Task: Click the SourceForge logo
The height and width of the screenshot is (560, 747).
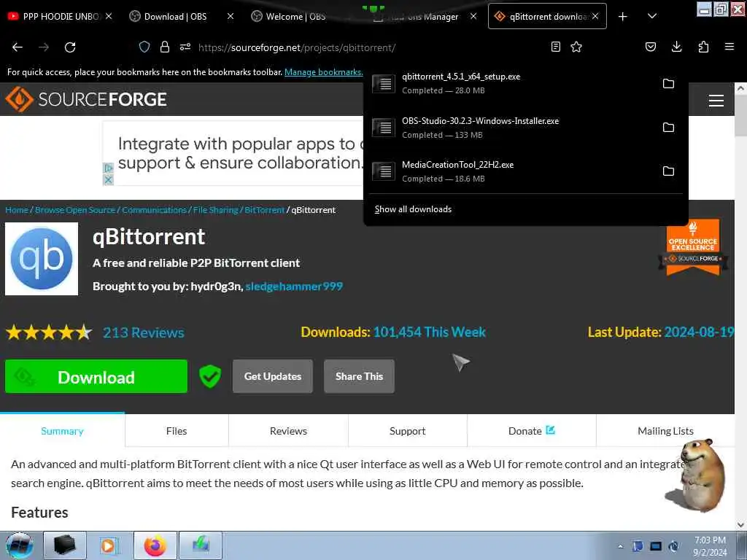Action: (x=86, y=99)
